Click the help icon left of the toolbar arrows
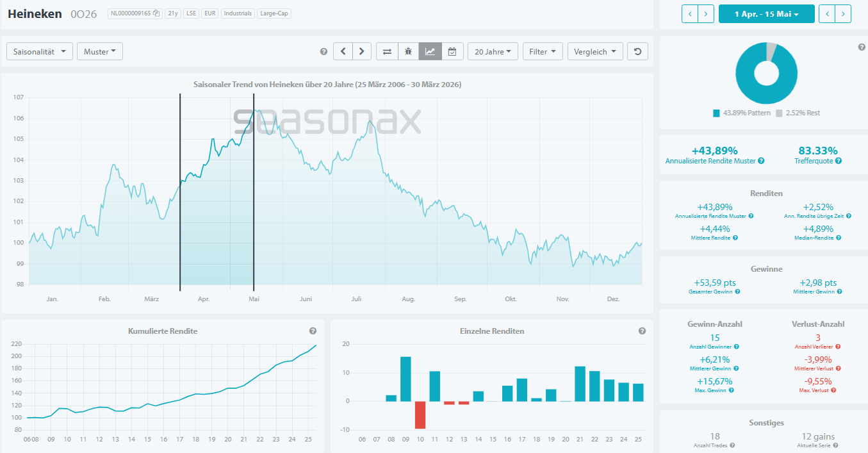868x453 pixels. tap(323, 51)
